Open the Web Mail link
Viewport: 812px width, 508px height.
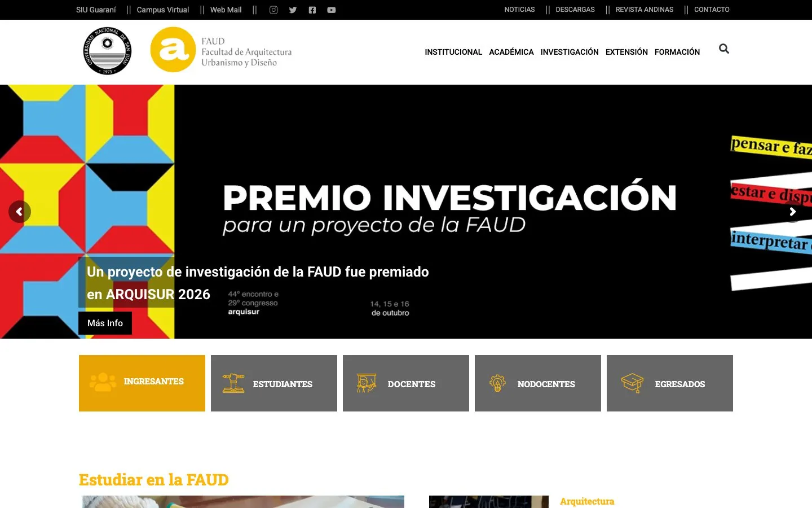tap(226, 10)
